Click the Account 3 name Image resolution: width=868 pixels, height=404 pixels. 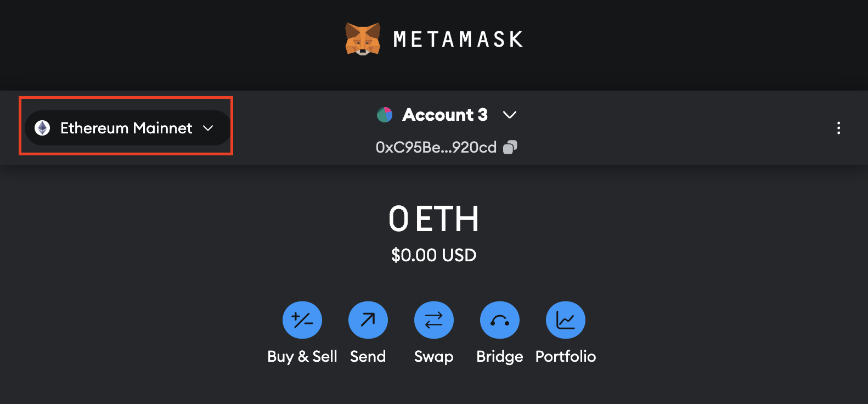[445, 115]
